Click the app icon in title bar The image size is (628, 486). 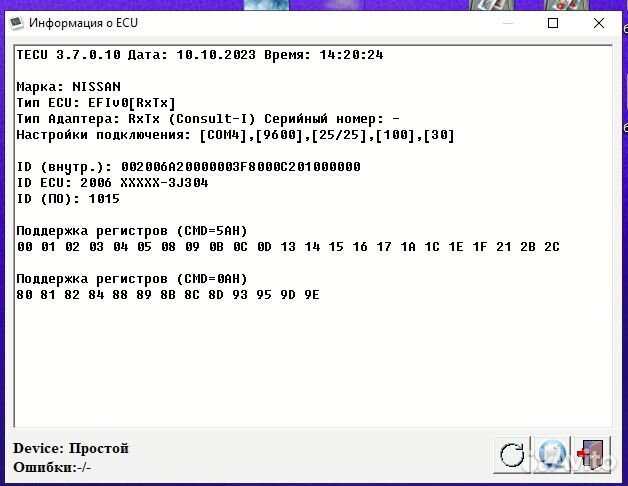[14, 22]
